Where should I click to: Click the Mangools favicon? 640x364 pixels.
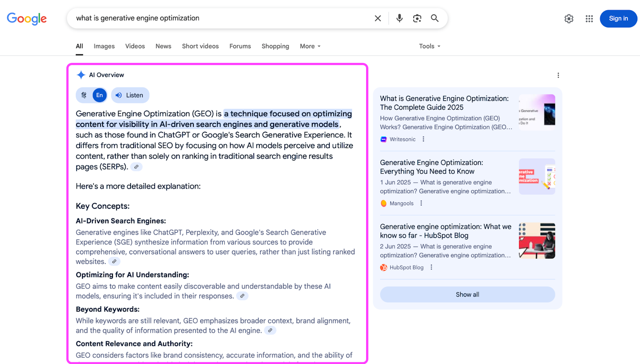click(x=384, y=203)
